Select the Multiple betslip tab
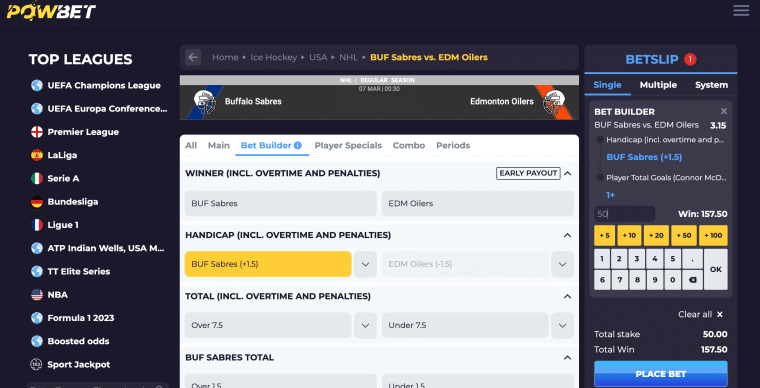The width and height of the screenshot is (760, 388). pos(658,85)
